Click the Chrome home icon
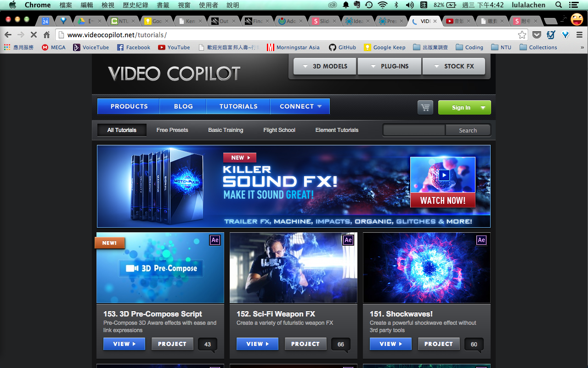Viewport: 588px width, 368px height. pos(46,35)
